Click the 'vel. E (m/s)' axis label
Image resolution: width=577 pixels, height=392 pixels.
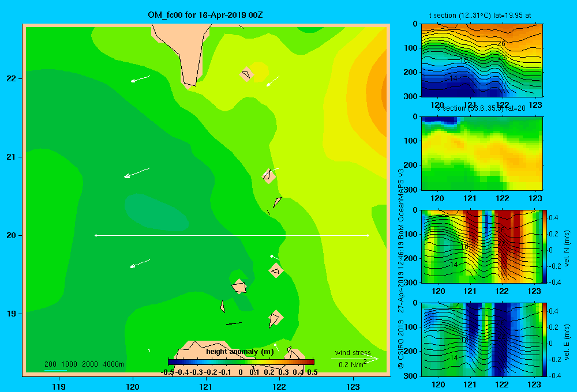[x=567, y=341]
